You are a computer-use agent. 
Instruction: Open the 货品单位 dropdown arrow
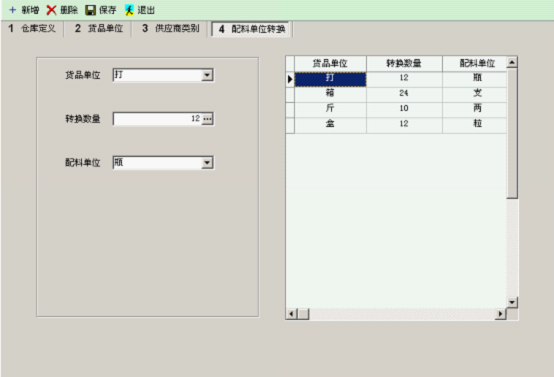tap(207, 75)
